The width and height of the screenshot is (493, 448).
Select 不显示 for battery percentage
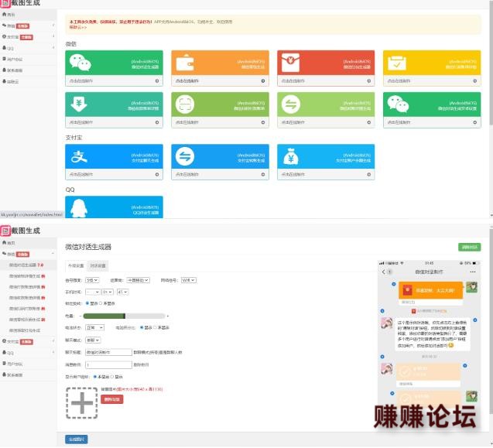[x=155, y=327]
